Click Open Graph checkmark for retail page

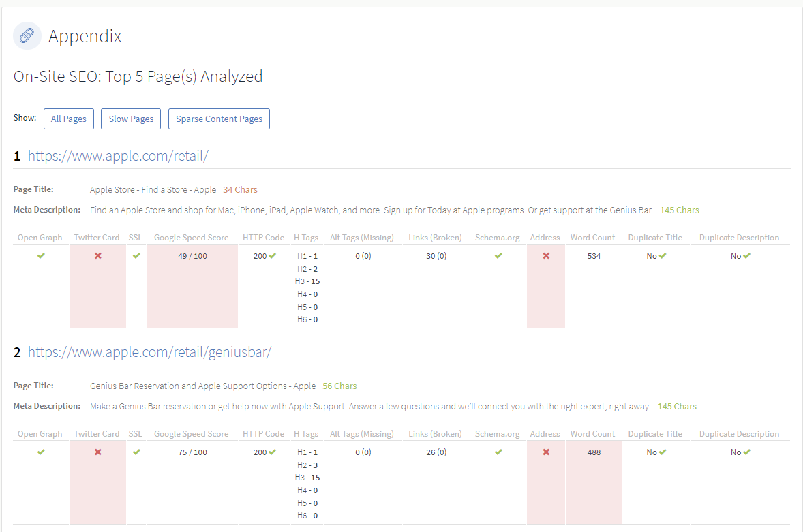point(41,255)
